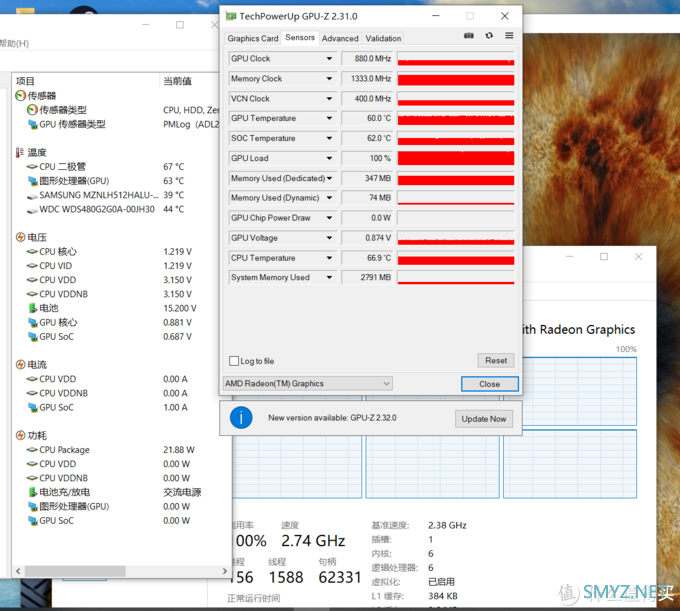The width and height of the screenshot is (680, 611).
Task: Click the 电流 current category icon
Action: click(x=20, y=365)
